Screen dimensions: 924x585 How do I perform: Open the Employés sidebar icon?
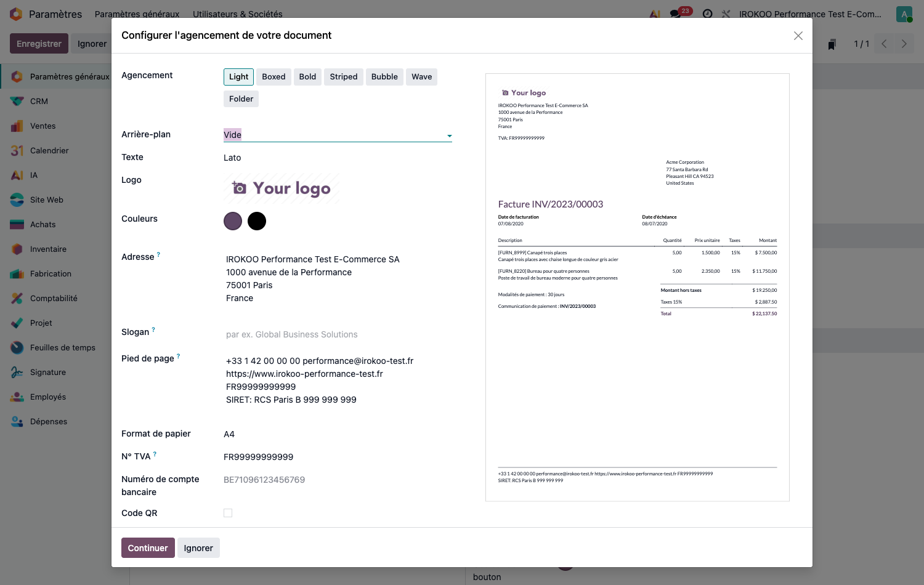click(17, 397)
